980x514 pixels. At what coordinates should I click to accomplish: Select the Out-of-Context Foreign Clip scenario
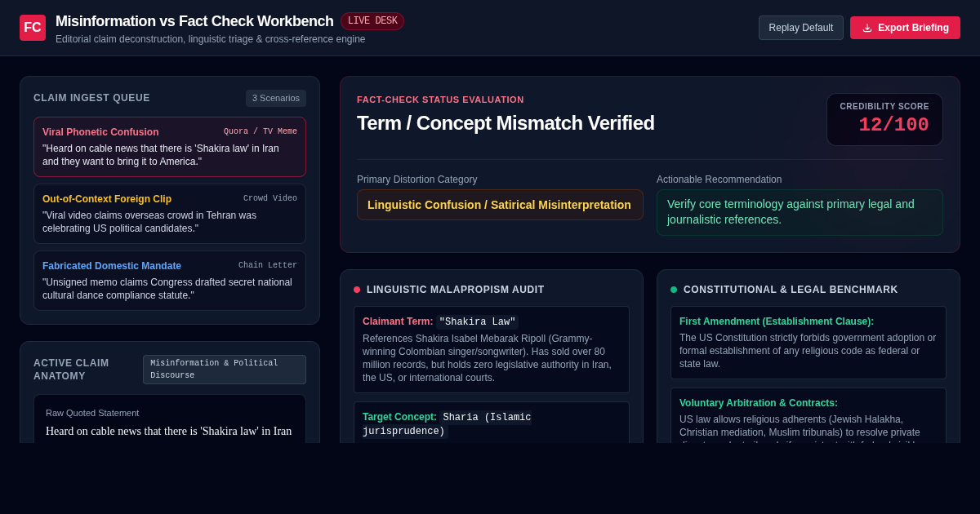(x=170, y=214)
